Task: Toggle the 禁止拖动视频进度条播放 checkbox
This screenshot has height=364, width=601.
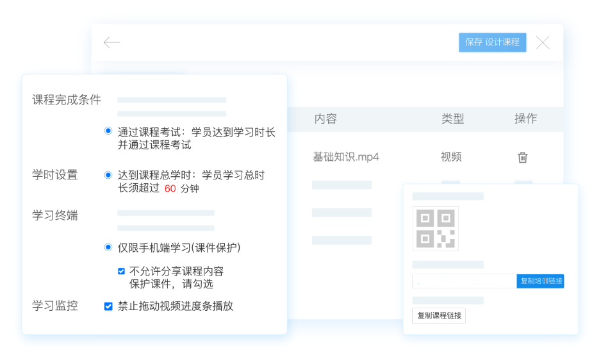Action: (x=108, y=306)
